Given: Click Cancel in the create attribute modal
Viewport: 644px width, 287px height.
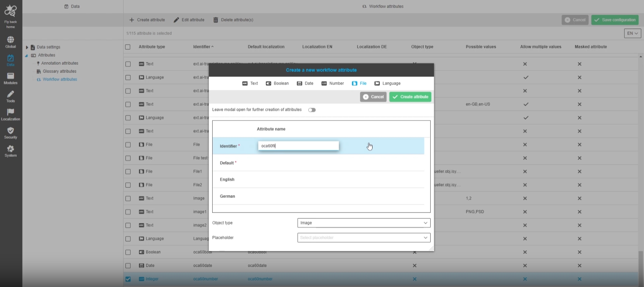Looking at the screenshot, I should 373,97.
